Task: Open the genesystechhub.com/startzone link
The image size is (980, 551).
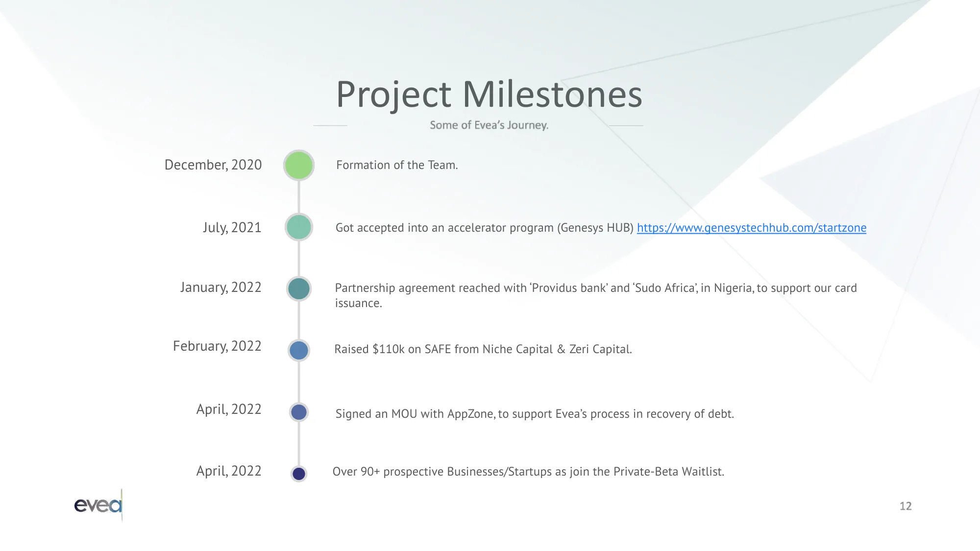Action: (752, 228)
